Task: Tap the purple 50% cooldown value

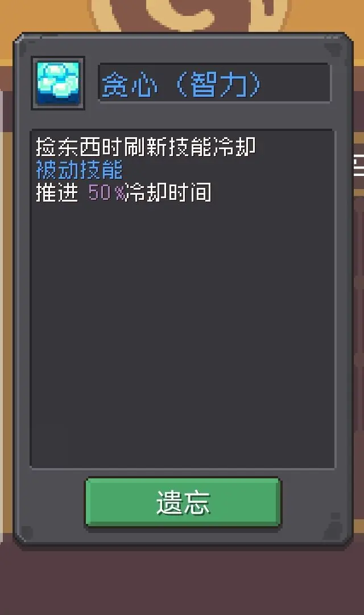Action: pyautogui.click(x=106, y=192)
